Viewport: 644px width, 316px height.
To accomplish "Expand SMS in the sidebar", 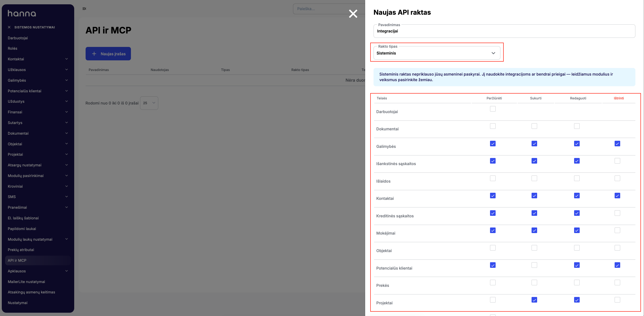I will coord(38,197).
